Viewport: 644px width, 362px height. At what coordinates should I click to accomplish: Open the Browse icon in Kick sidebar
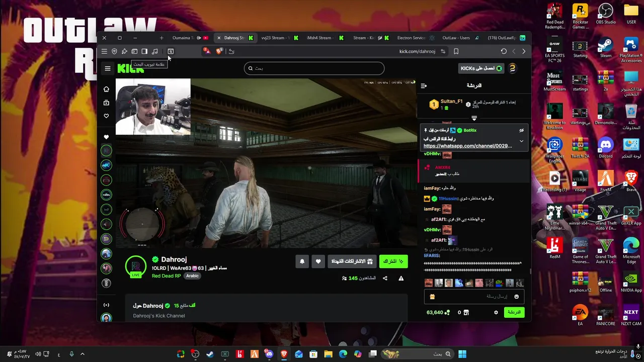(106, 103)
